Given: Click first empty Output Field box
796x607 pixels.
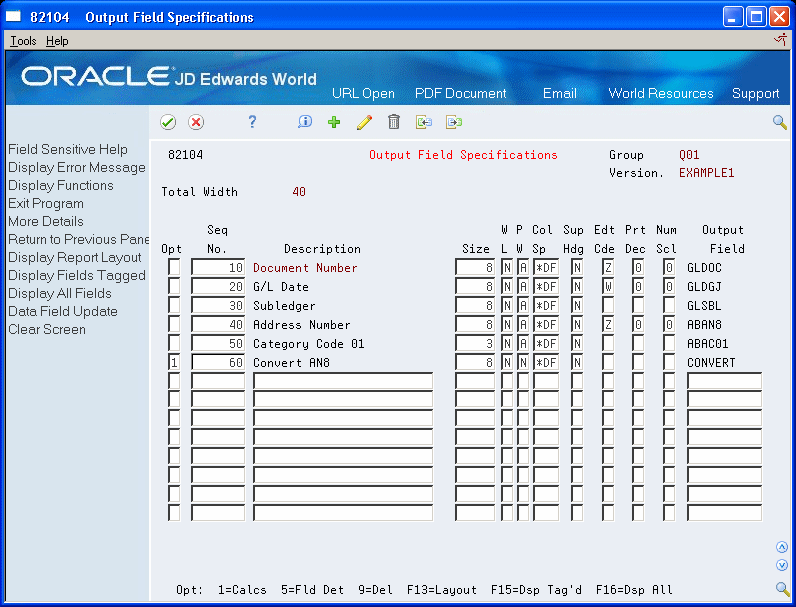Looking at the screenshot, I should 724,382.
